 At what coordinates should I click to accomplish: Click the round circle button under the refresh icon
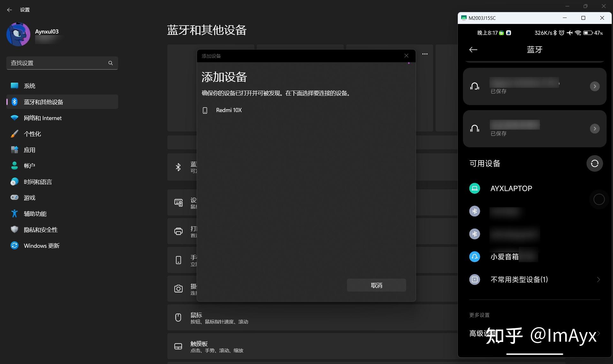[599, 199]
